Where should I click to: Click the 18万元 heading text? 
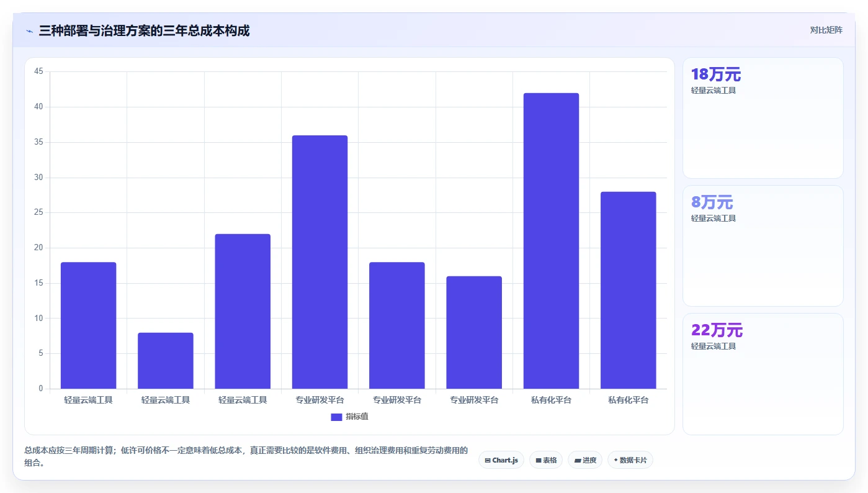716,75
